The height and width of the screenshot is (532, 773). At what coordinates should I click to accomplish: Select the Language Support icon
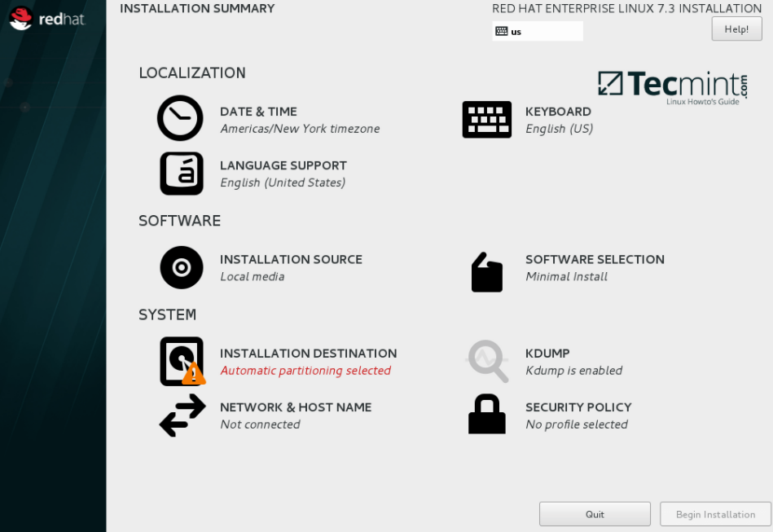coord(181,173)
